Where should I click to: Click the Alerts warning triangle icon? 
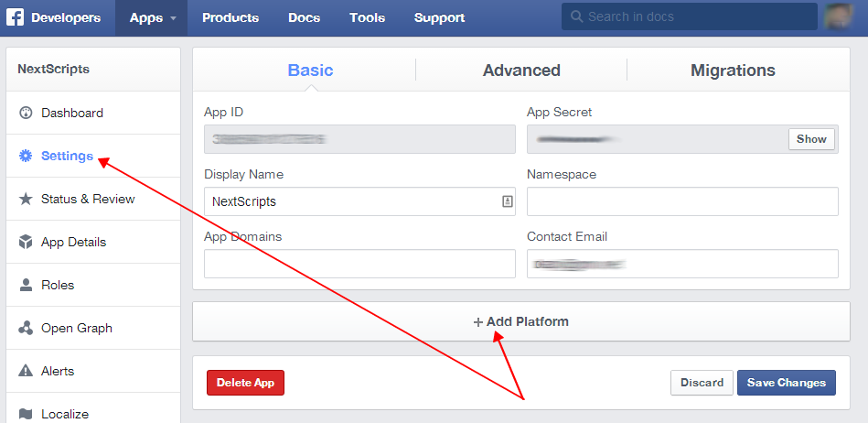click(x=26, y=372)
